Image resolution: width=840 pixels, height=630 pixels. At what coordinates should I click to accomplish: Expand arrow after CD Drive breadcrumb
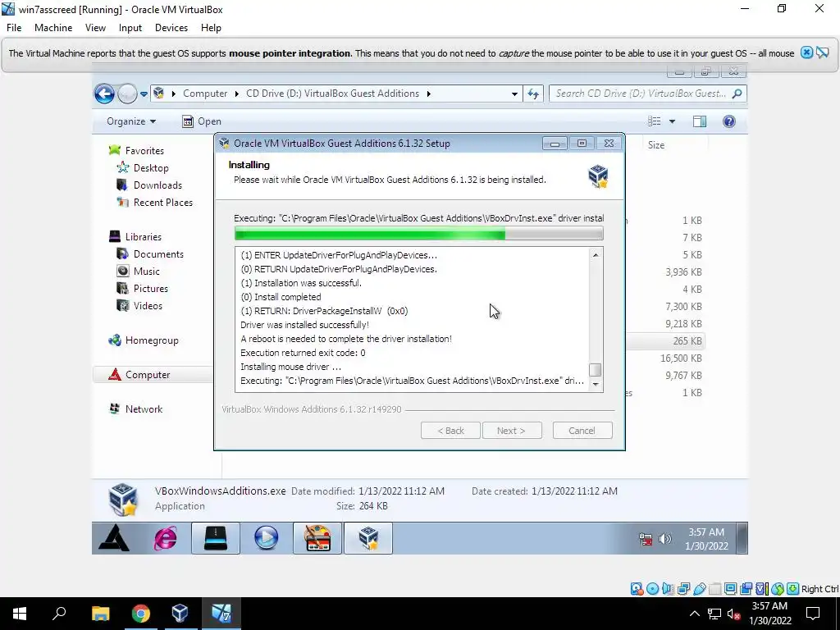click(428, 94)
